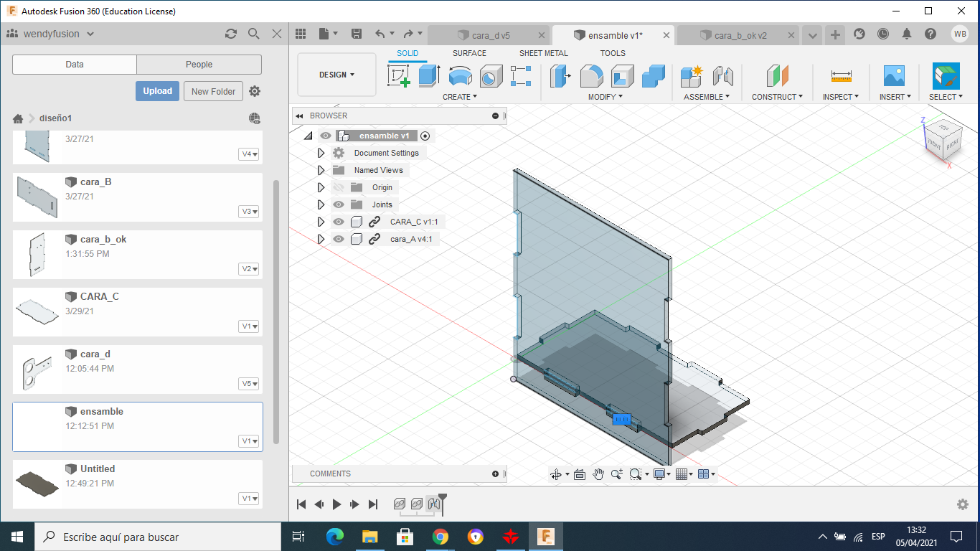This screenshot has width=980, height=551.
Task: Open V5 version dropdown for cara_d
Action: click(250, 384)
